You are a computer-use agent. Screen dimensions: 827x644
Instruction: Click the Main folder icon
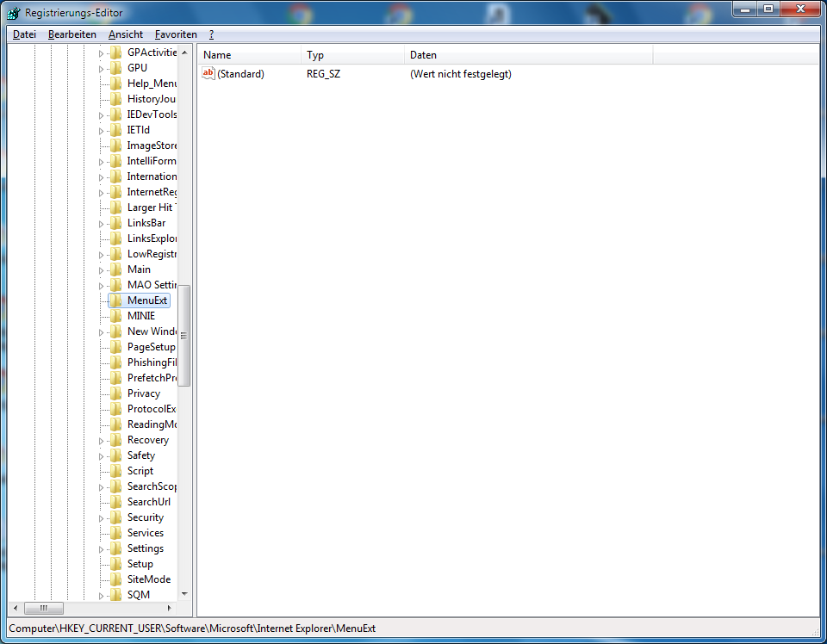click(116, 269)
